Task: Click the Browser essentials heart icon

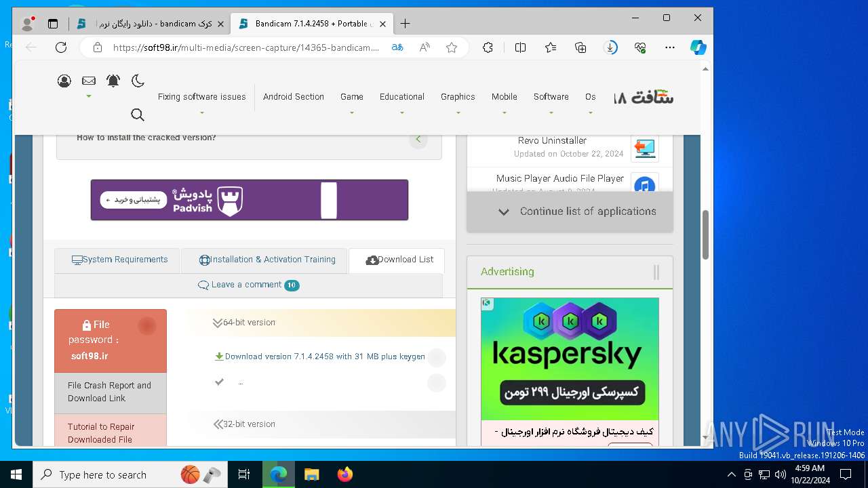Action: pos(640,47)
